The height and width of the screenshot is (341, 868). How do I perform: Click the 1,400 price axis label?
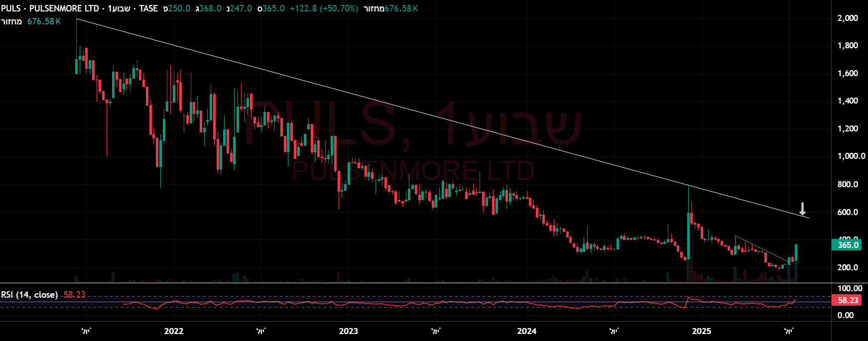(848, 101)
